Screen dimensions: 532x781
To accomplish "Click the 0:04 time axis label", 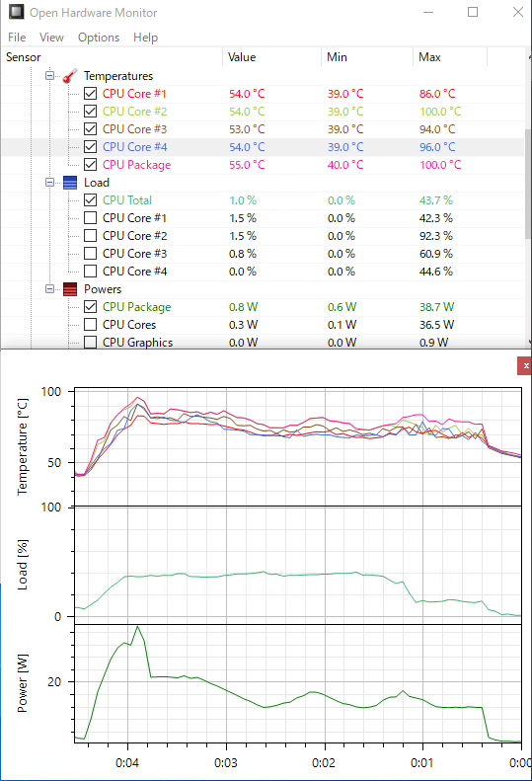I will tap(127, 763).
